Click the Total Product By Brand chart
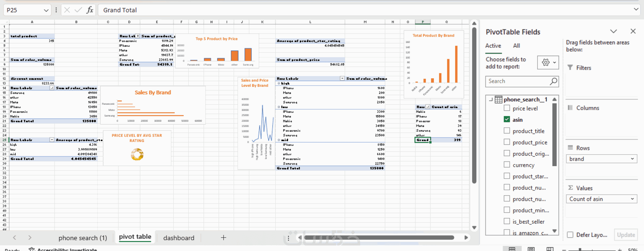644x251 pixels. click(434, 64)
